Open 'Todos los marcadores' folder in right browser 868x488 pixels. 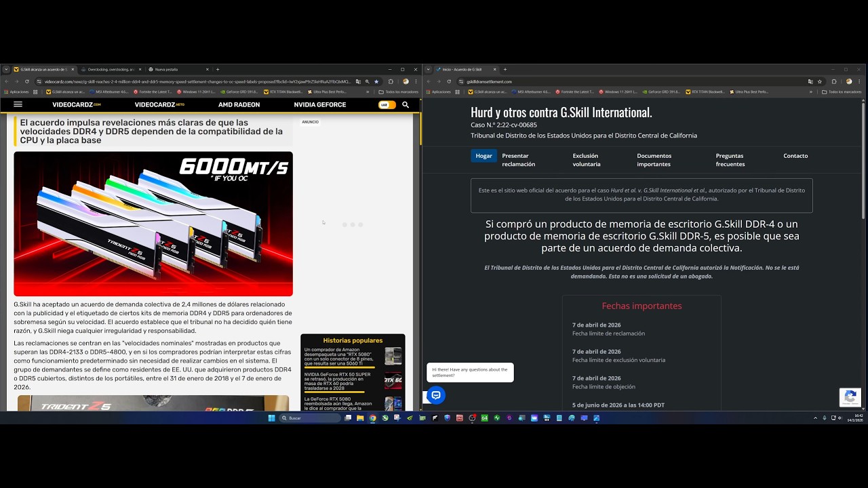tap(842, 91)
